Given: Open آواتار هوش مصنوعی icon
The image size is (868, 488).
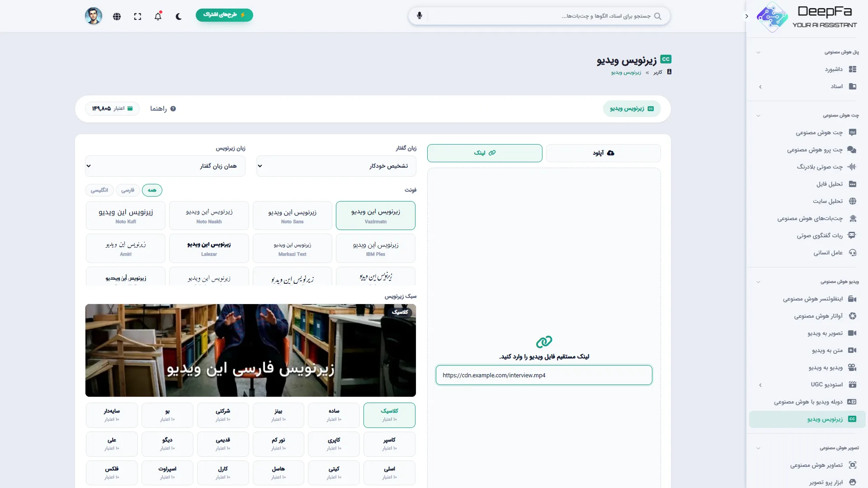Looking at the screenshot, I should [853, 316].
